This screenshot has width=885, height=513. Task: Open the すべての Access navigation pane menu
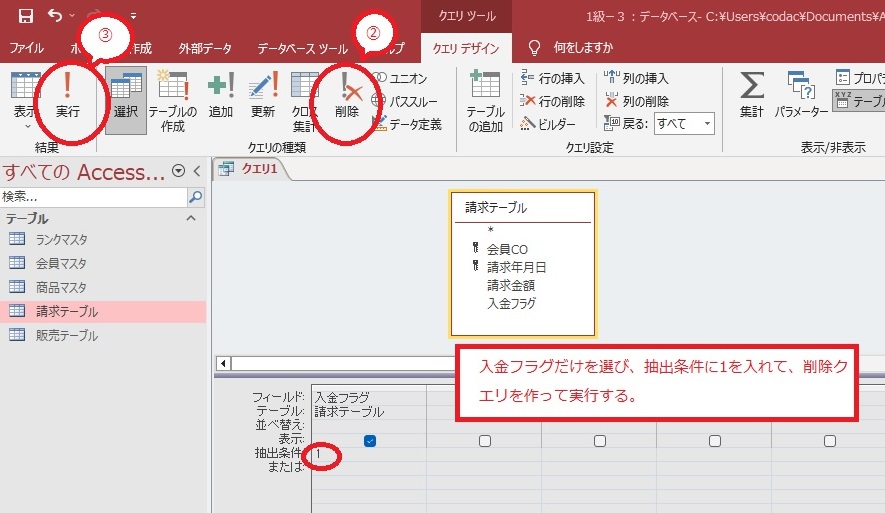[x=178, y=171]
